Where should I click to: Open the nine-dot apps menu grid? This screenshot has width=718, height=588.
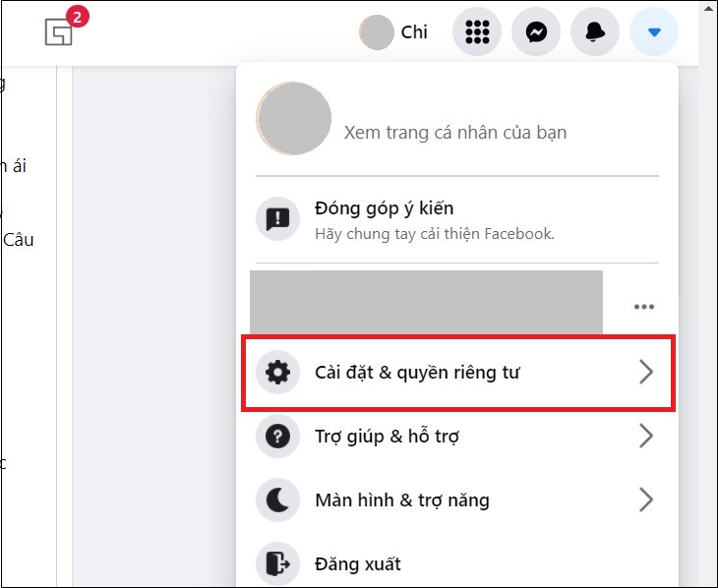click(477, 32)
